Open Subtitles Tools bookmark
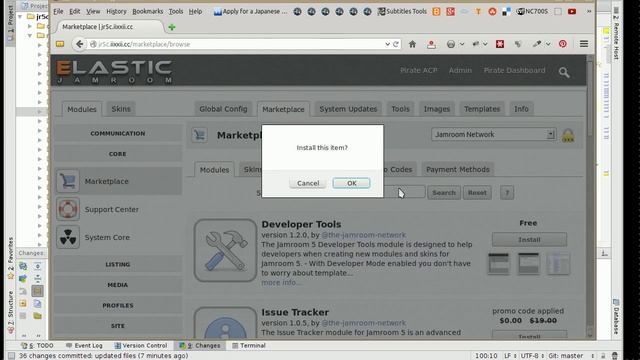The height and width of the screenshot is (360, 640). (x=402, y=11)
